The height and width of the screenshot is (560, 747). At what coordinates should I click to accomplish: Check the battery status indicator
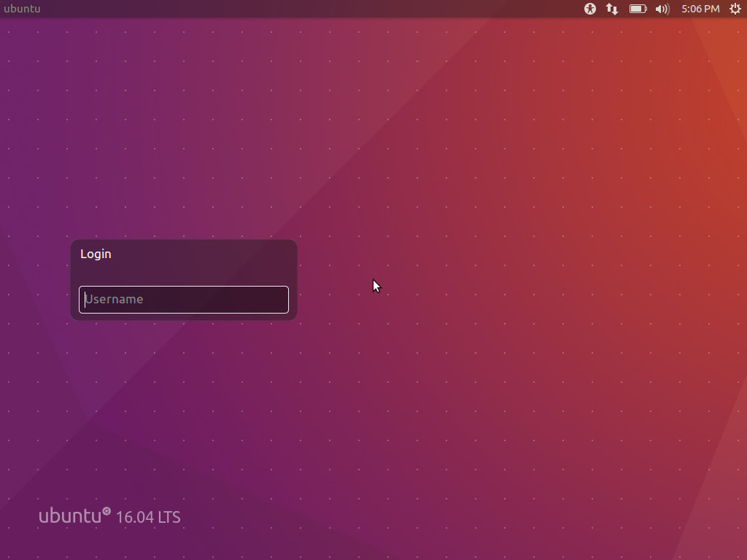638,9
